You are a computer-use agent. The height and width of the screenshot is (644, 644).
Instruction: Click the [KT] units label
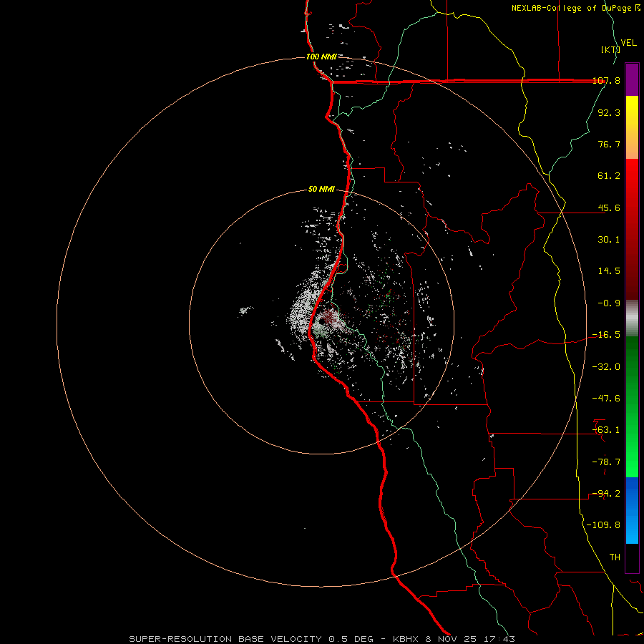(610, 49)
